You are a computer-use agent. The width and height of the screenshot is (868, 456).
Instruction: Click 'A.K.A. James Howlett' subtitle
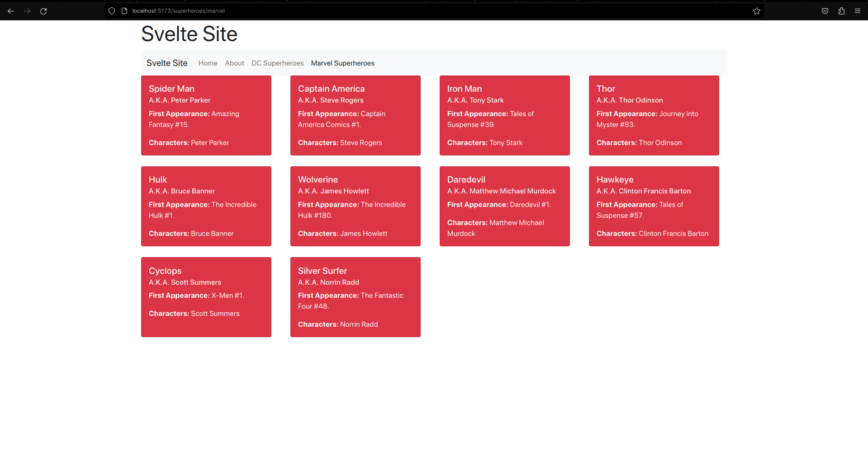[333, 191]
